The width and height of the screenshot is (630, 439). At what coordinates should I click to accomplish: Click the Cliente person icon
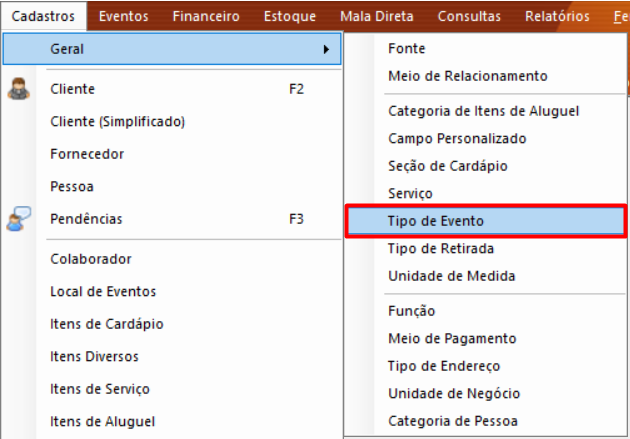[18, 89]
